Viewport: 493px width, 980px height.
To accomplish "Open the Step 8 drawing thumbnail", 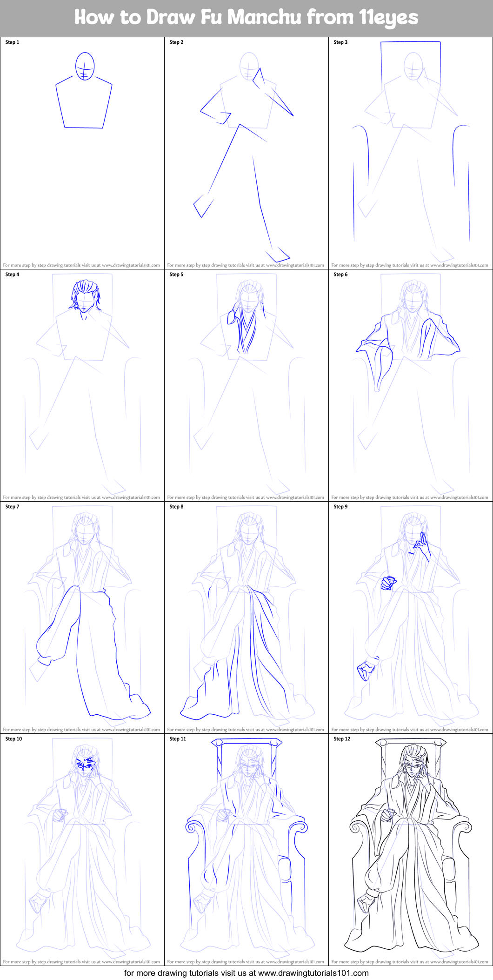I will 246,618.
